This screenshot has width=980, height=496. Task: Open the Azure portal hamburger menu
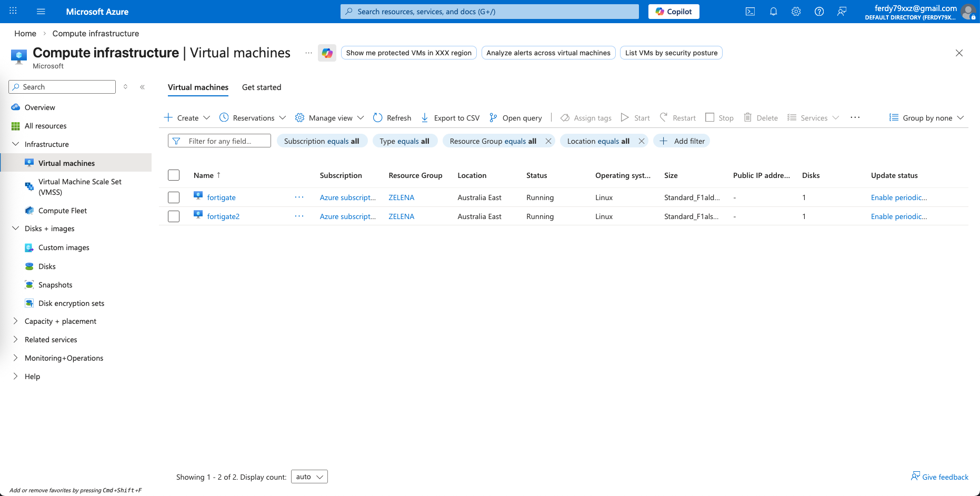pyautogui.click(x=41, y=12)
